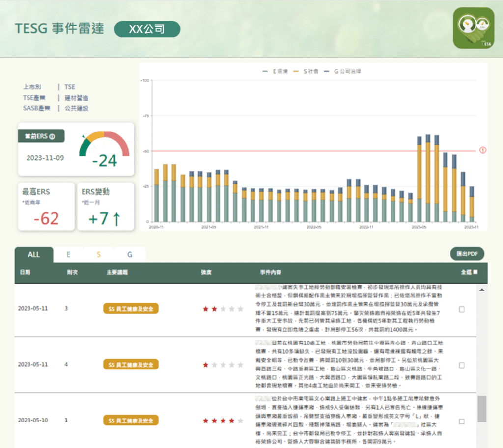Click the green up arrow in ERS變動
The width and height of the screenshot is (503, 448).
click(x=116, y=219)
